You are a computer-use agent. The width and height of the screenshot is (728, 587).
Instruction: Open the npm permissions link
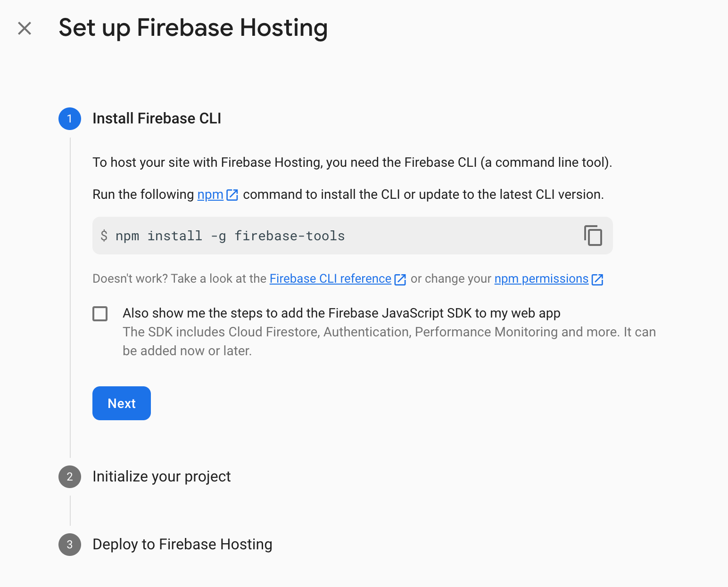pyautogui.click(x=541, y=279)
